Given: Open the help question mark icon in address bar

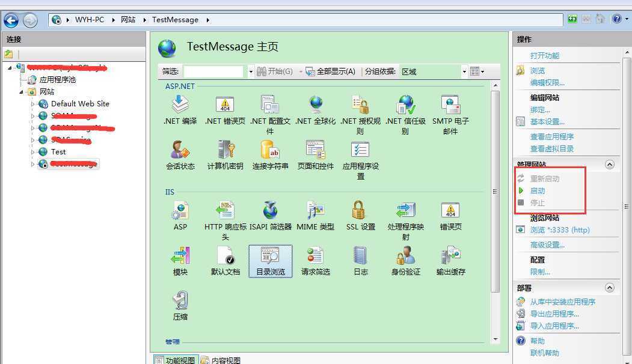Looking at the screenshot, I should tap(617, 19).
